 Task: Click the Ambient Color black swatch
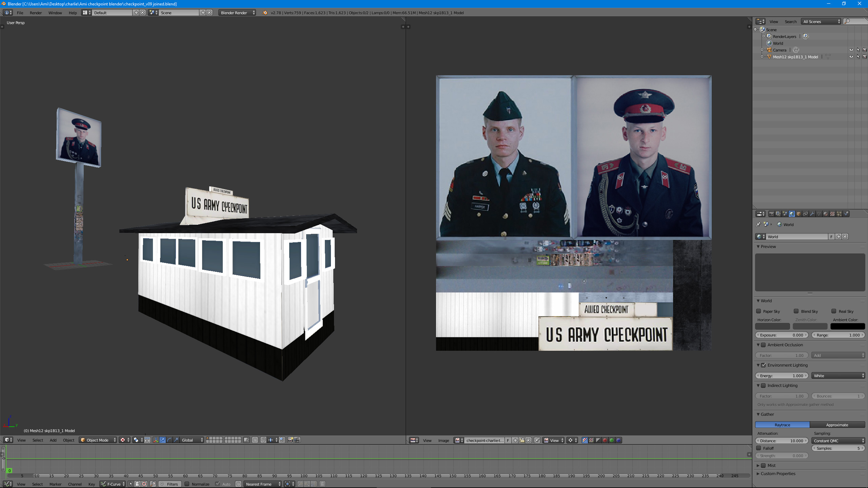tap(847, 326)
